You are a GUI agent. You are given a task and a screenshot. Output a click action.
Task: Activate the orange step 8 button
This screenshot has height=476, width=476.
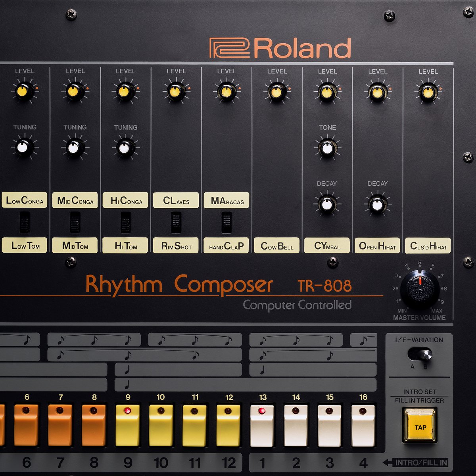point(94,425)
